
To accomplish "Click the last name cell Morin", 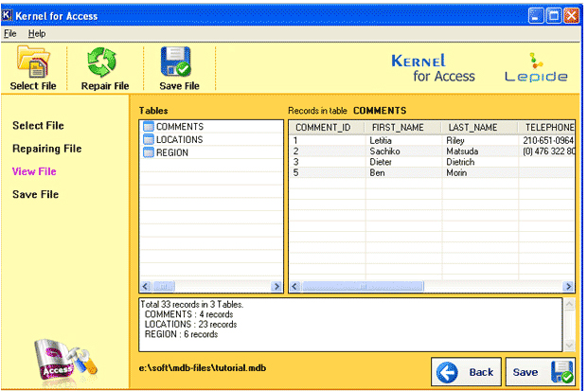I will (x=456, y=173).
